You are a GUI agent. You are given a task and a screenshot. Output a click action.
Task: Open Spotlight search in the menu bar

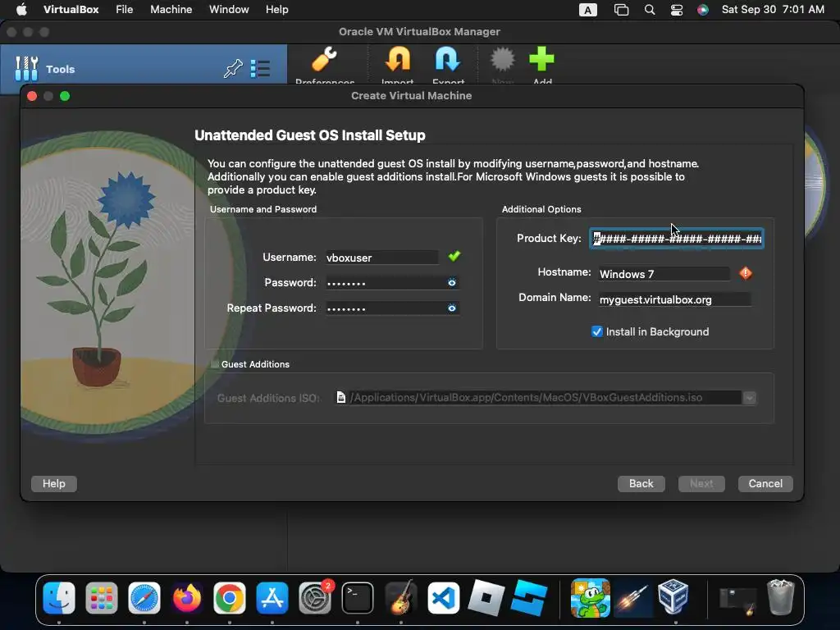(x=650, y=10)
